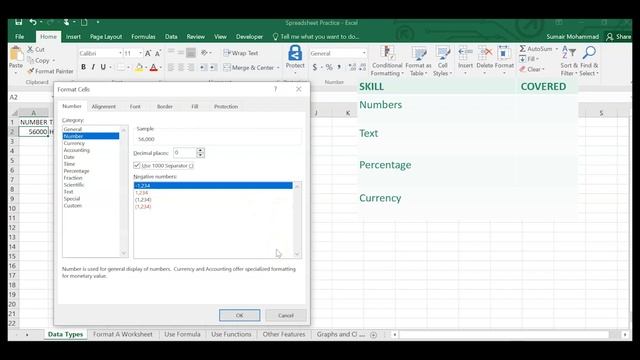This screenshot has width=640, height=360.
Task: Select red 1,234 negative number format
Action: pyautogui.click(x=142, y=193)
